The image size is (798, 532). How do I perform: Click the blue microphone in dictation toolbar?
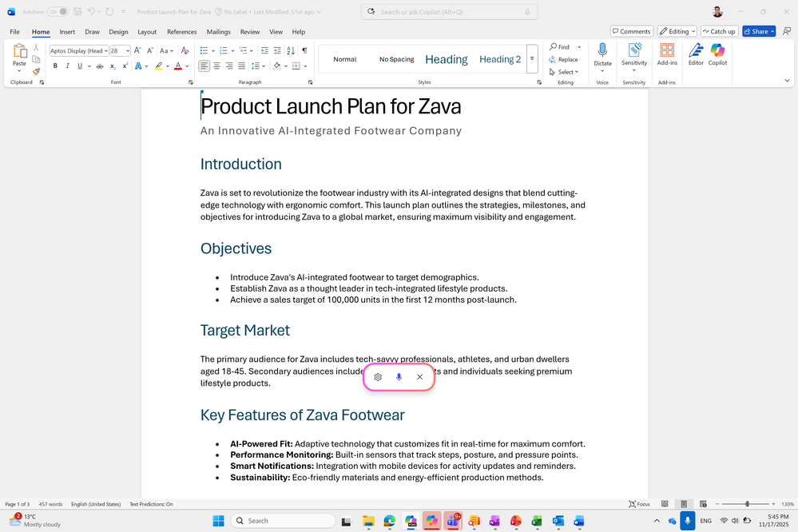tap(399, 377)
